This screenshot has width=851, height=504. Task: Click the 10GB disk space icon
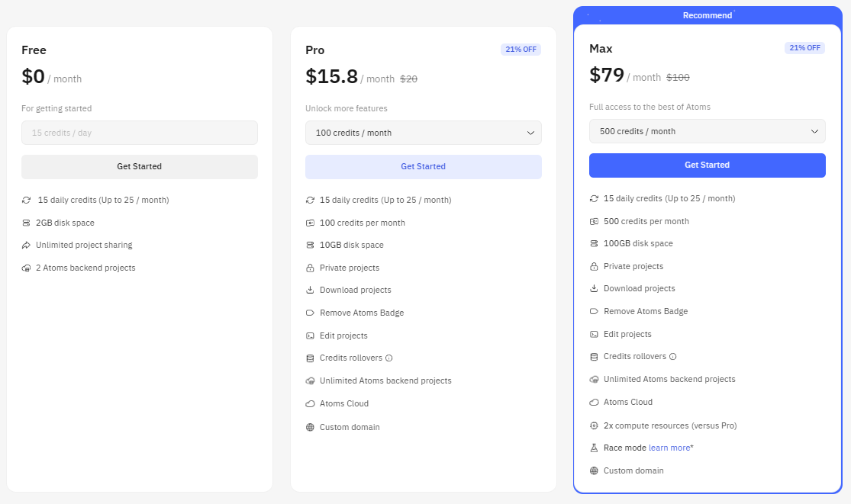coord(310,245)
